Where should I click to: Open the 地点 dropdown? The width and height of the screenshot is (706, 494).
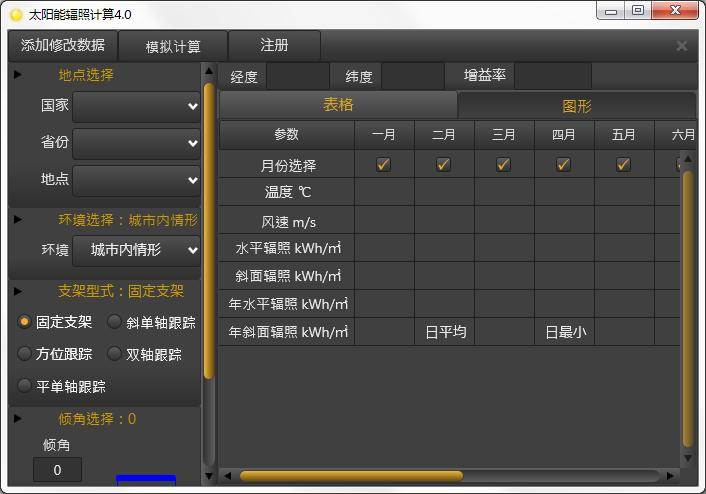coord(136,181)
